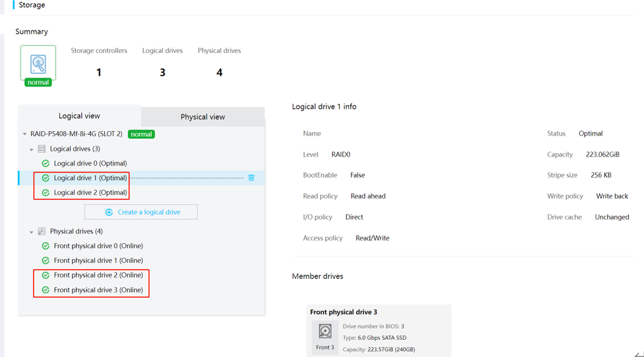Screen dimensions: 644x357
Task: Click the Drive cache value Unchanged
Action: coord(612,217)
